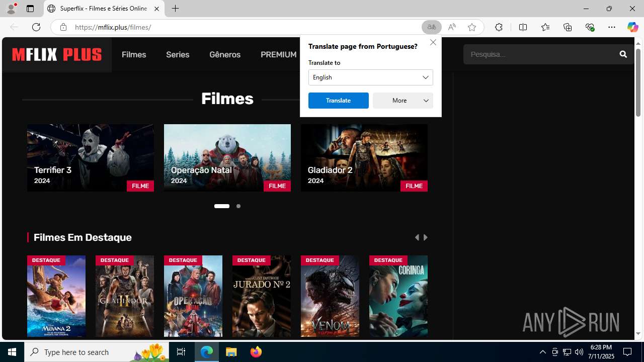The image size is (644, 362).
Task: Launch Copilot sidebar
Action: (632, 27)
